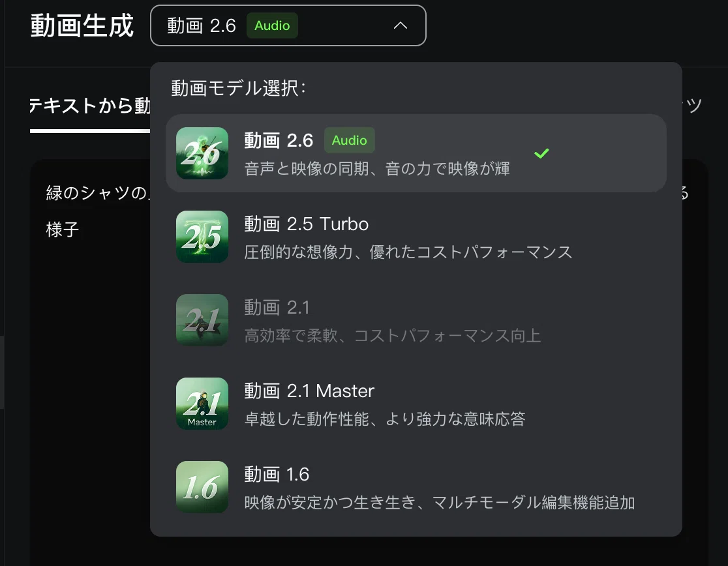Select 動画 2.6 model name in list
This screenshot has height=566, width=728.
[279, 140]
